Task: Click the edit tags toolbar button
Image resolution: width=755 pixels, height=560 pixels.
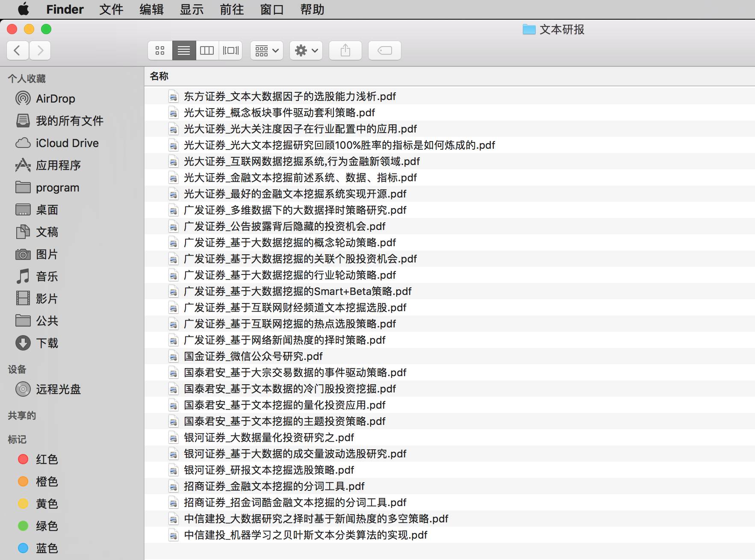Action: [x=385, y=50]
